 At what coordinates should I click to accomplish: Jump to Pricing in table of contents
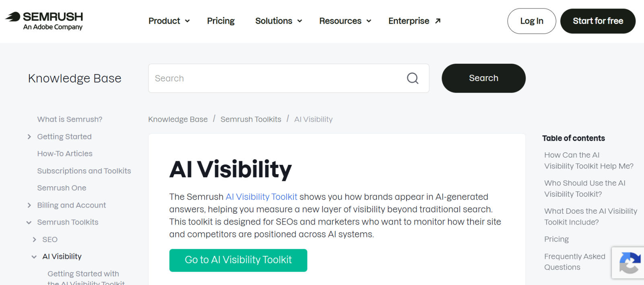click(556, 239)
